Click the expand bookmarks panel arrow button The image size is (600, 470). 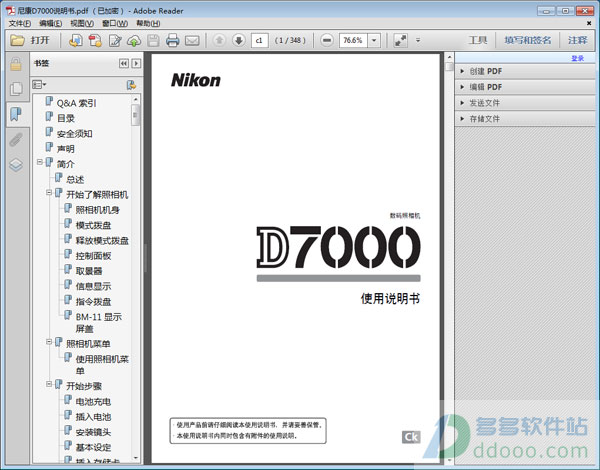point(136,63)
